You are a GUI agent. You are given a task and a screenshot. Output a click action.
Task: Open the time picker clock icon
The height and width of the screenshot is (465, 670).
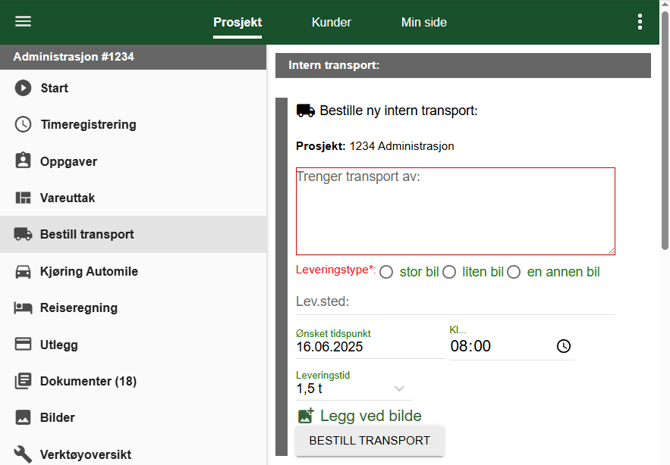tap(564, 346)
